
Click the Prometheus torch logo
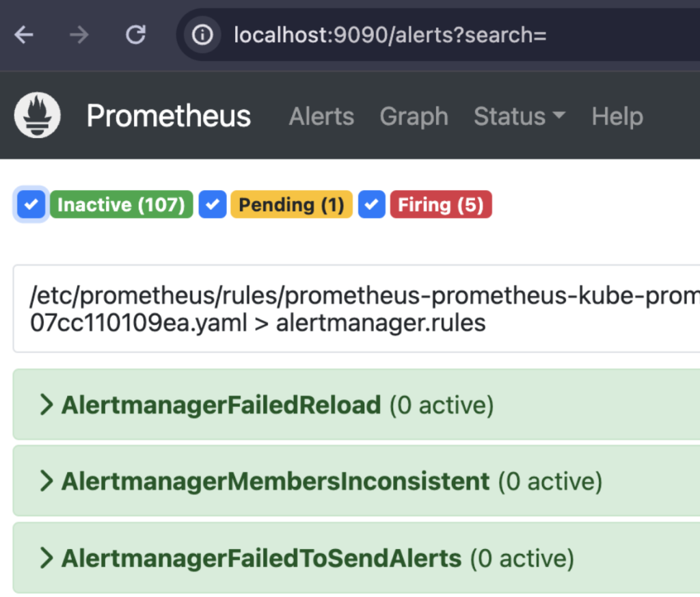tap(38, 116)
